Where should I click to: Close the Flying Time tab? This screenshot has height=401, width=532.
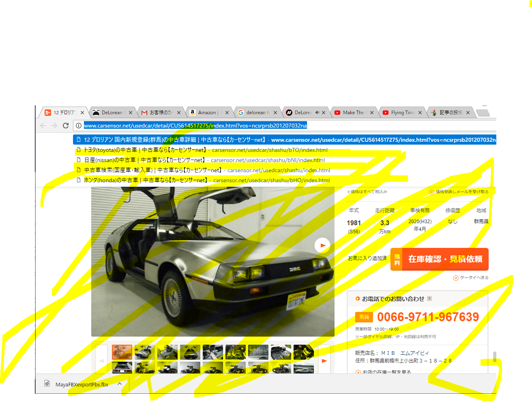(420, 113)
